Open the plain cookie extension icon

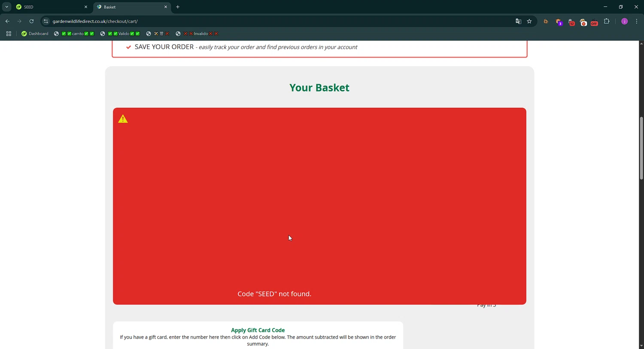tap(546, 21)
